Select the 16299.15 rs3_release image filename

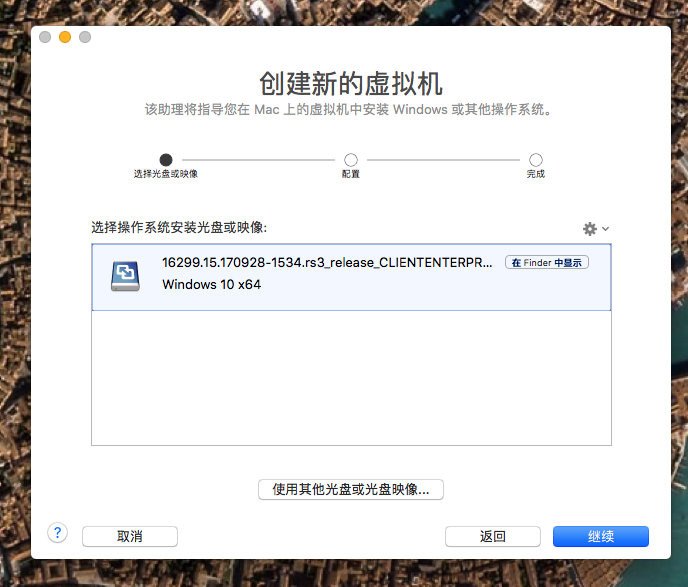tap(327, 263)
